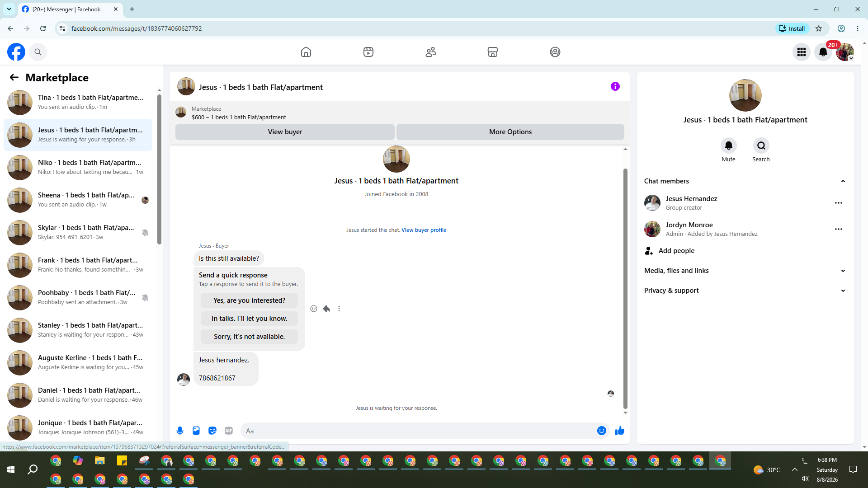
Task: Send a thumbs-up like
Action: tap(620, 431)
